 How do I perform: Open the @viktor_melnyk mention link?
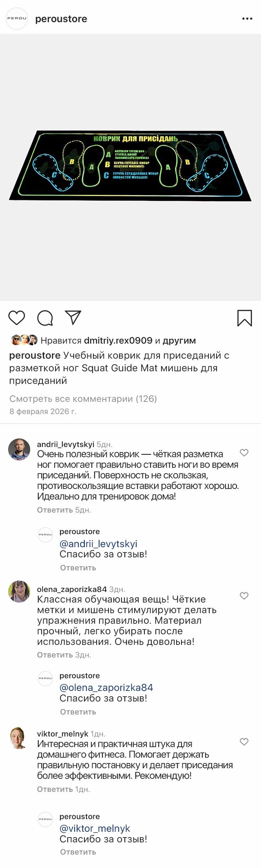coord(95,828)
